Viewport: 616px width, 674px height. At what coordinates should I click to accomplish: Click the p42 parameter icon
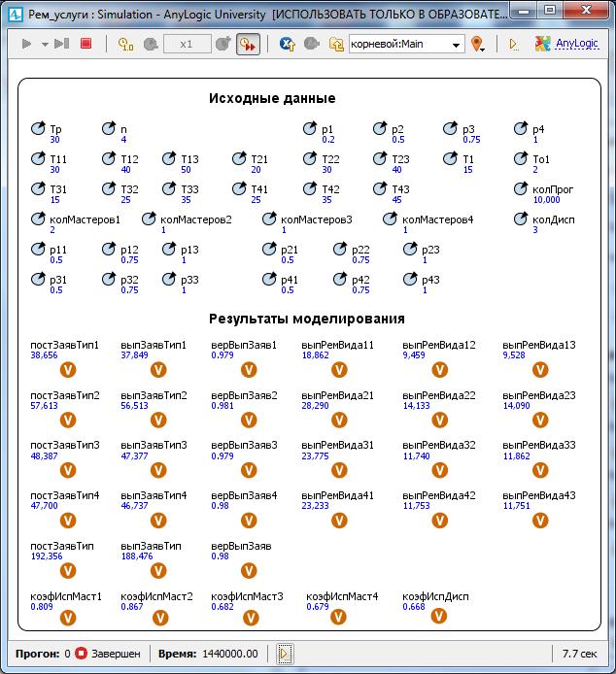pyautogui.click(x=339, y=279)
